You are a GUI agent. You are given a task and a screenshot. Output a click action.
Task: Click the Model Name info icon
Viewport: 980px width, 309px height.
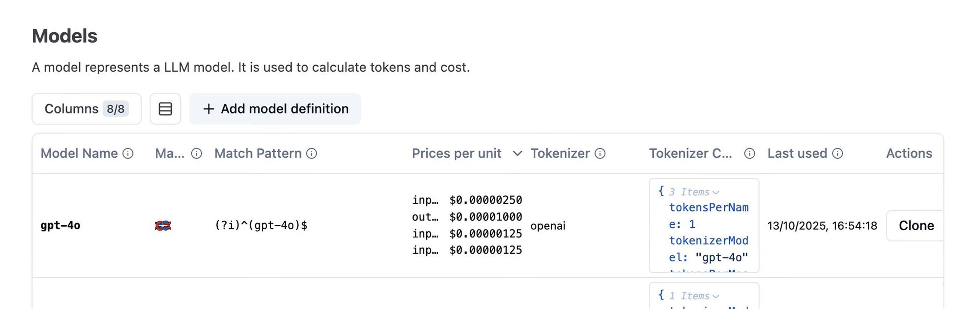pos(128,154)
